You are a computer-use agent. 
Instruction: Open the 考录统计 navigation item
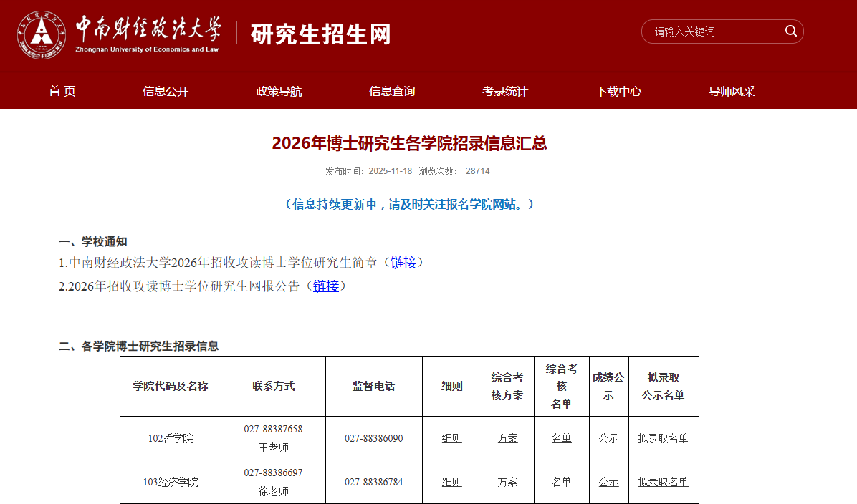coord(505,91)
